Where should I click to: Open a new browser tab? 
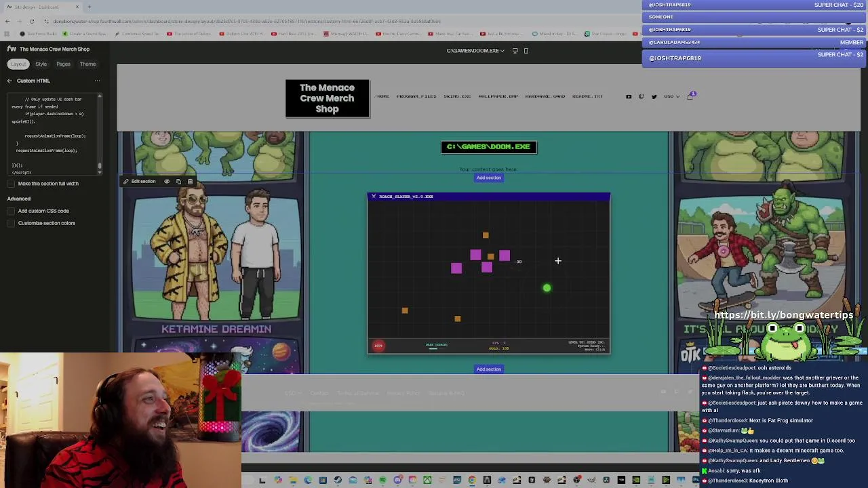(x=89, y=7)
